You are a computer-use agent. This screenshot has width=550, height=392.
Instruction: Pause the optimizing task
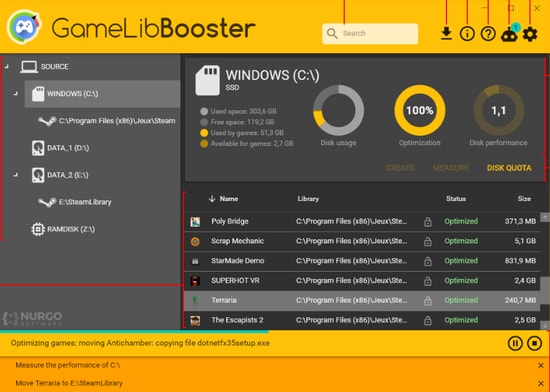(x=515, y=343)
